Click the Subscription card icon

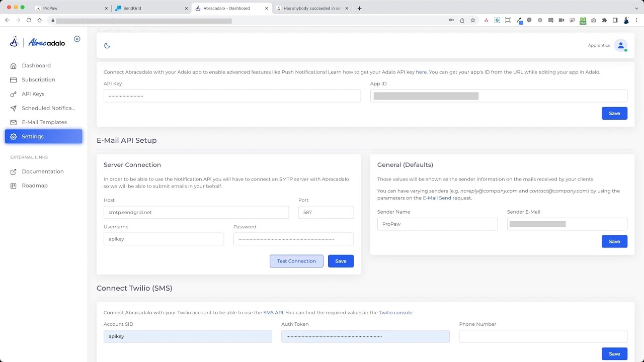point(14,80)
